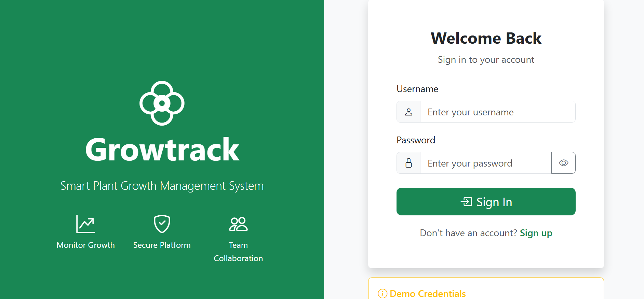Click the username input field
644x299 pixels.
(x=497, y=112)
